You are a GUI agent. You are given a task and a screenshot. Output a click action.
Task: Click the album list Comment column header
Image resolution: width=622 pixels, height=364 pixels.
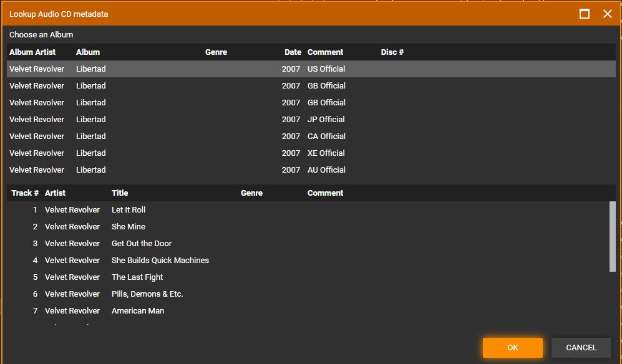325,52
